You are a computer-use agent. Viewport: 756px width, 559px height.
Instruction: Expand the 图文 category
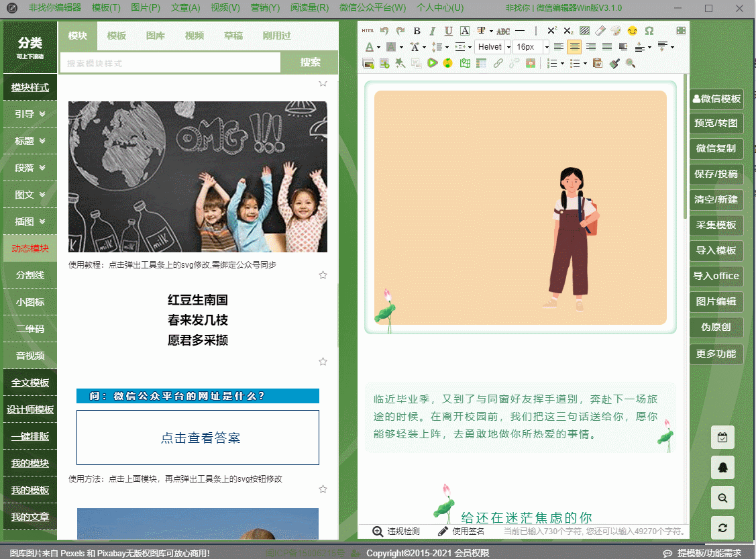click(x=30, y=195)
